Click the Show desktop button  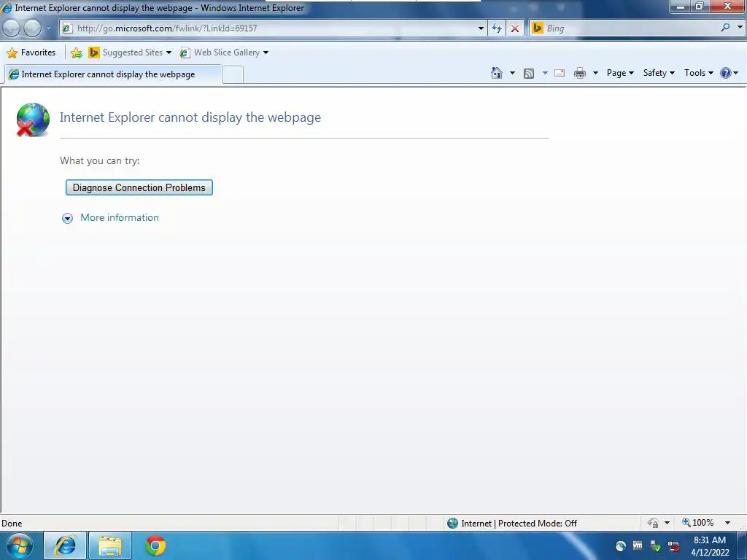click(742, 545)
